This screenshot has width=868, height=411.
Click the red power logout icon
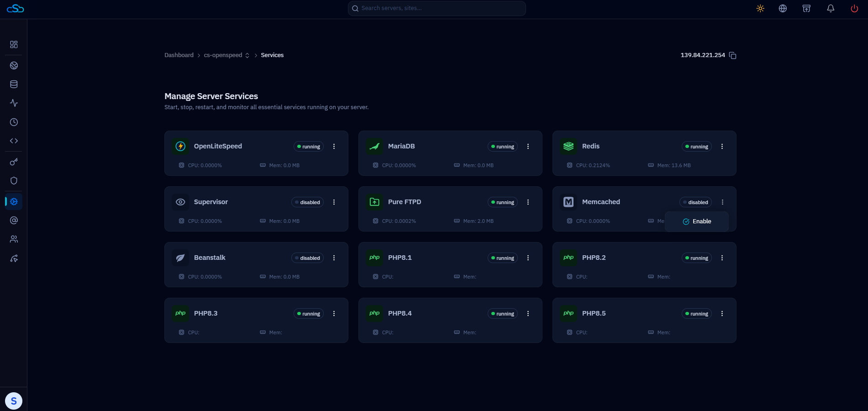tap(854, 8)
